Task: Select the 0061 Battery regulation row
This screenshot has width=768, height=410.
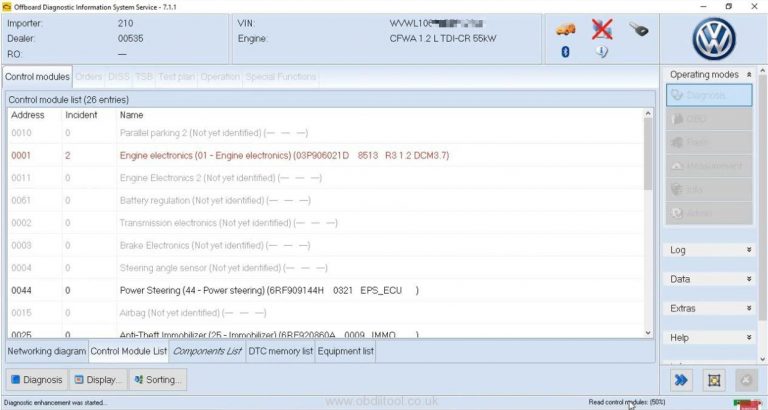Action: (x=325, y=200)
